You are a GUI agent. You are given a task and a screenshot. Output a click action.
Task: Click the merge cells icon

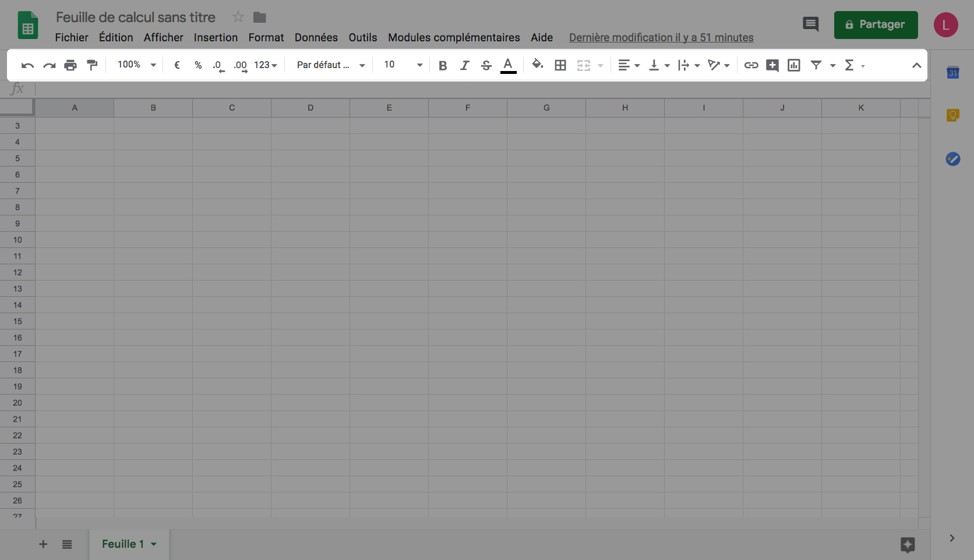point(584,65)
